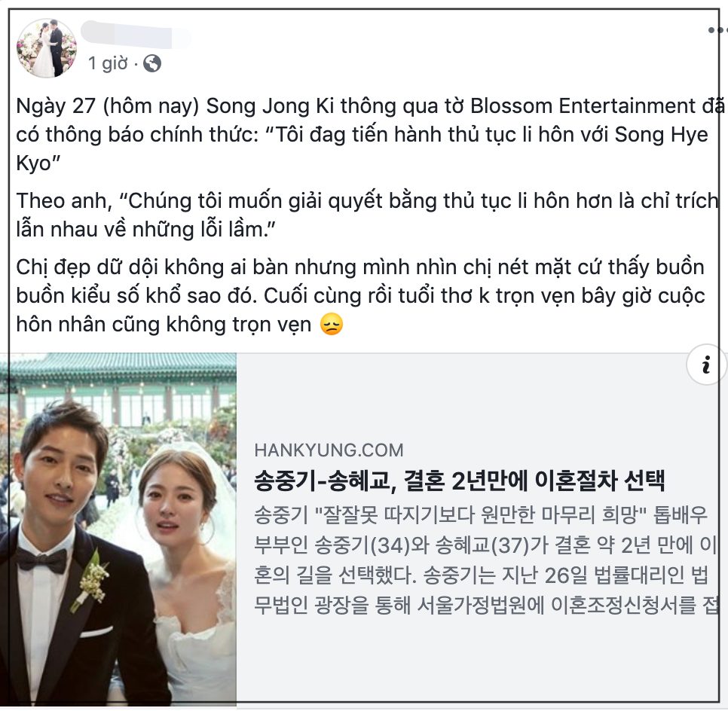Open the wedding photo link preview image

(118, 529)
